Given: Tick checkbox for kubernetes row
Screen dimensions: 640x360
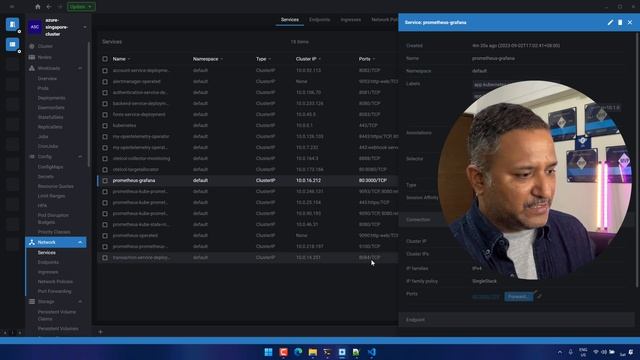Looking at the screenshot, I should tap(105, 126).
